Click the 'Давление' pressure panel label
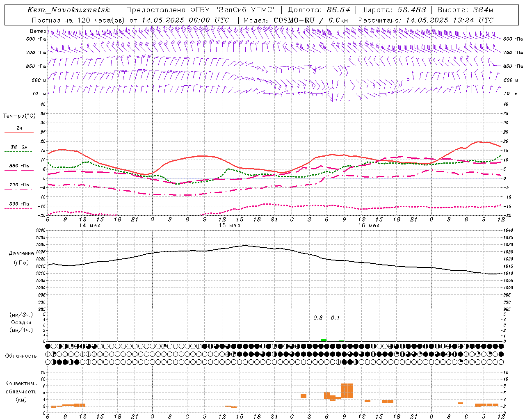 point(21,253)
